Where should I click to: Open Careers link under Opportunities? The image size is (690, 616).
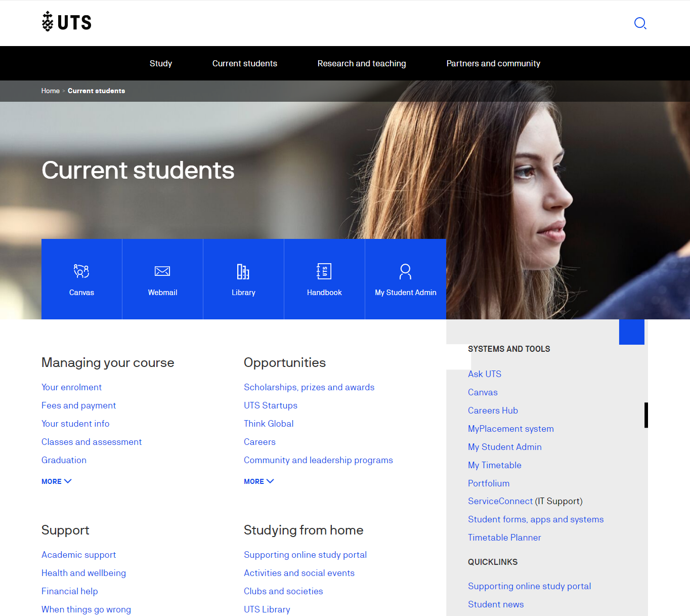tap(260, 442)
